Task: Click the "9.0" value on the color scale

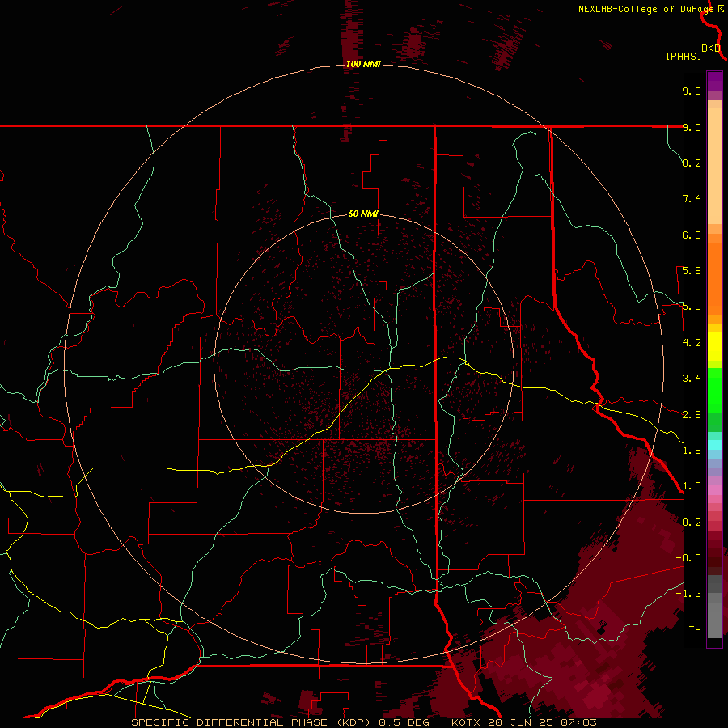Action: click(692, 127)
